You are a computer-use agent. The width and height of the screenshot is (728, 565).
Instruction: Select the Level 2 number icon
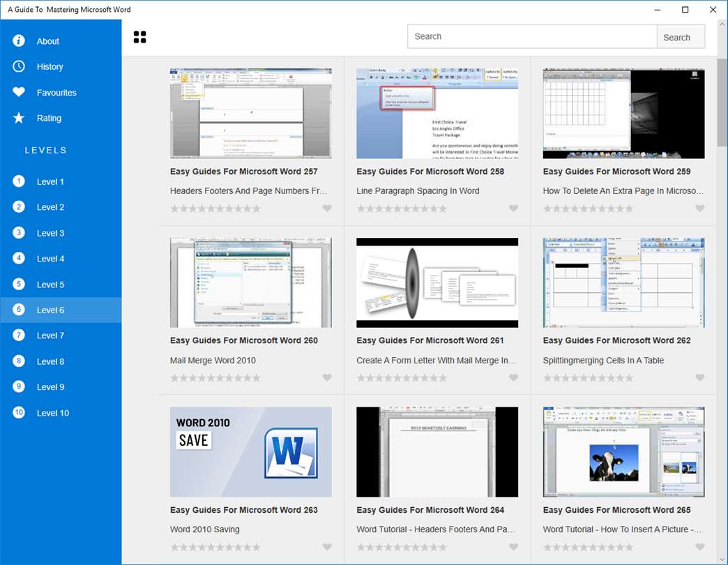19,206
